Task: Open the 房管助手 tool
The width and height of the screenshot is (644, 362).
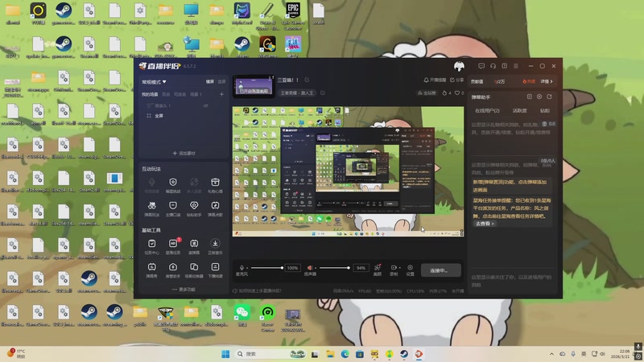Action: 173,270
